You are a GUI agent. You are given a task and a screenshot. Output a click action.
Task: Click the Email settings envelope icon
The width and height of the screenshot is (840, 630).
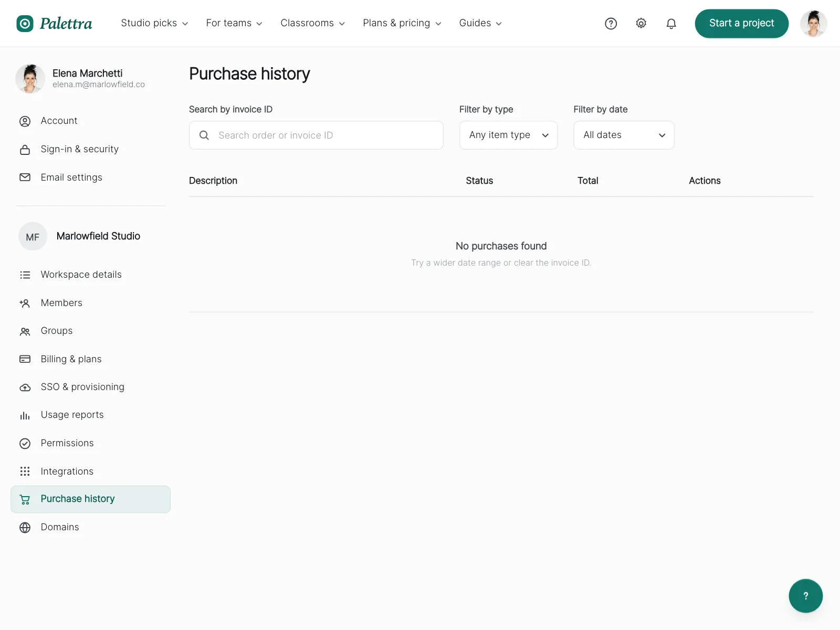pos(25,177)
